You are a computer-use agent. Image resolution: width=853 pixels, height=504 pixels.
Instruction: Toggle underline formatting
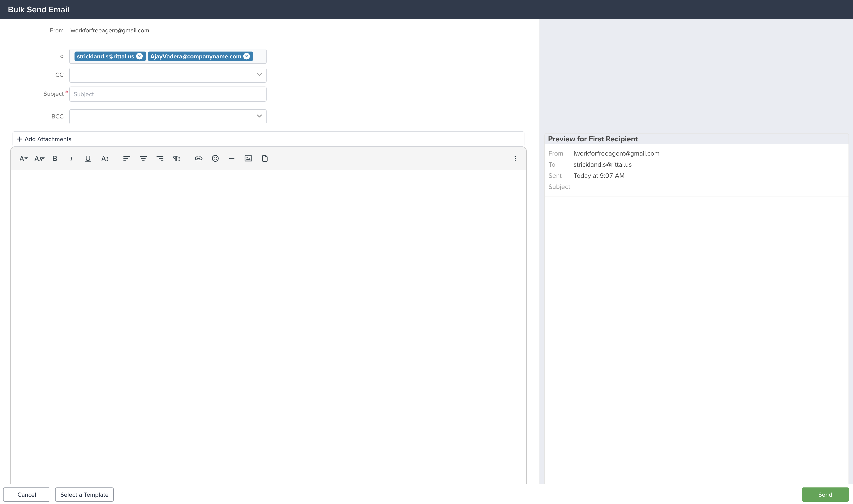88,159
